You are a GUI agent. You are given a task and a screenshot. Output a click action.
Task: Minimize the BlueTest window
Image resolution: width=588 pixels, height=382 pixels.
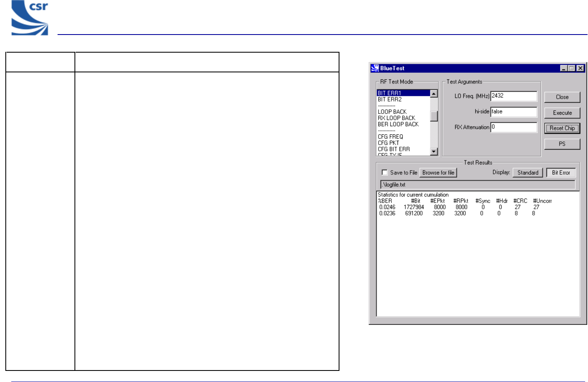(x=564, y=68)
